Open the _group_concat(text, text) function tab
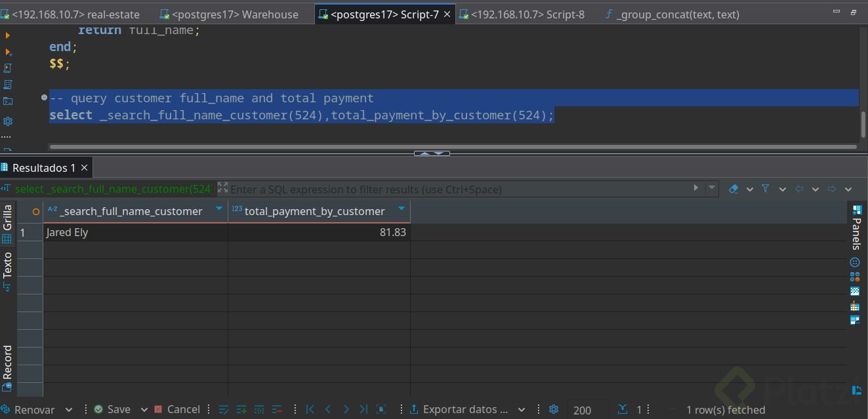868x419 pixels. tap(671, 14)
